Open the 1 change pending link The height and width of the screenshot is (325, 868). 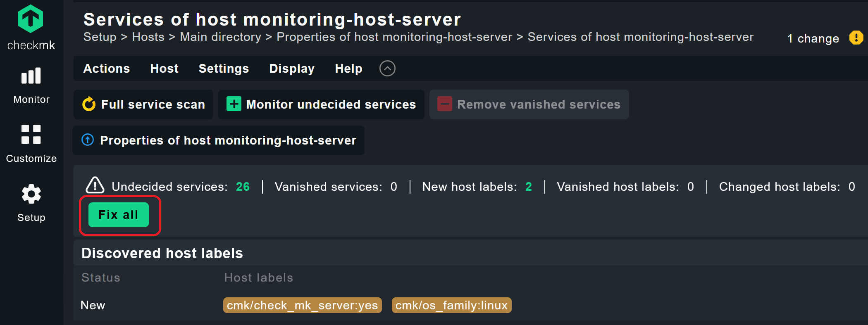tap(813, 38)
